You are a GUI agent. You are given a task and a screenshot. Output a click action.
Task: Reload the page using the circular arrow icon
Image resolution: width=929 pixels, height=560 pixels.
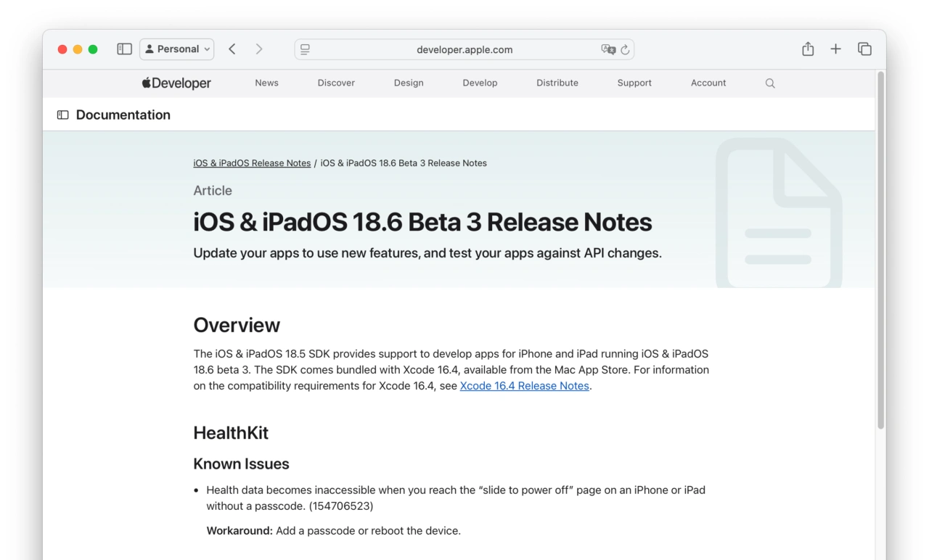626,49
